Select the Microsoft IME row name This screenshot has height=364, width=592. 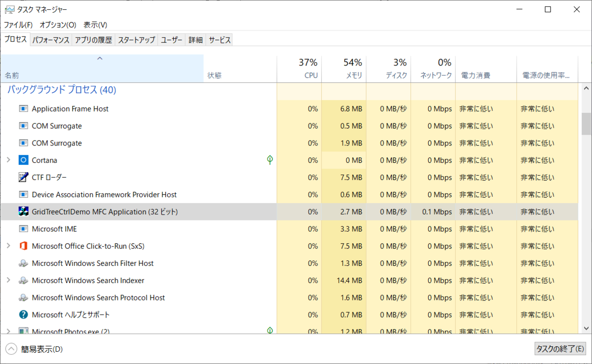click(54, 229)
